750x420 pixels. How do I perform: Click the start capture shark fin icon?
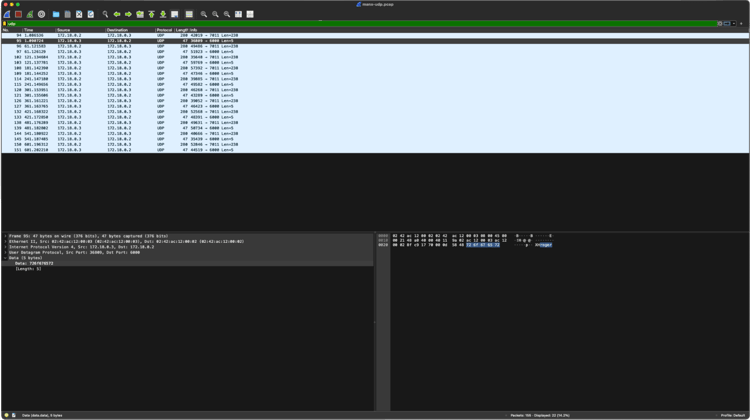pyautogui.click(x=6, y=14)
